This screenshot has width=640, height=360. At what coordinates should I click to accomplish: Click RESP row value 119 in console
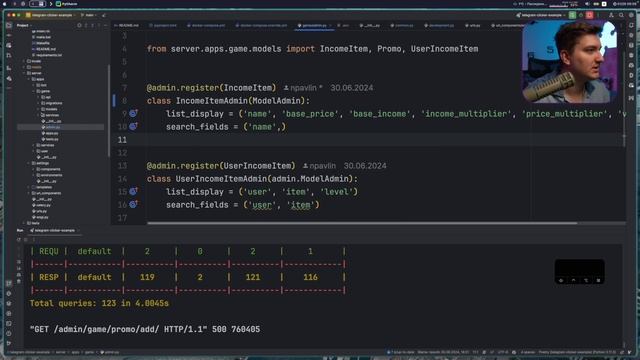point(147,277)
